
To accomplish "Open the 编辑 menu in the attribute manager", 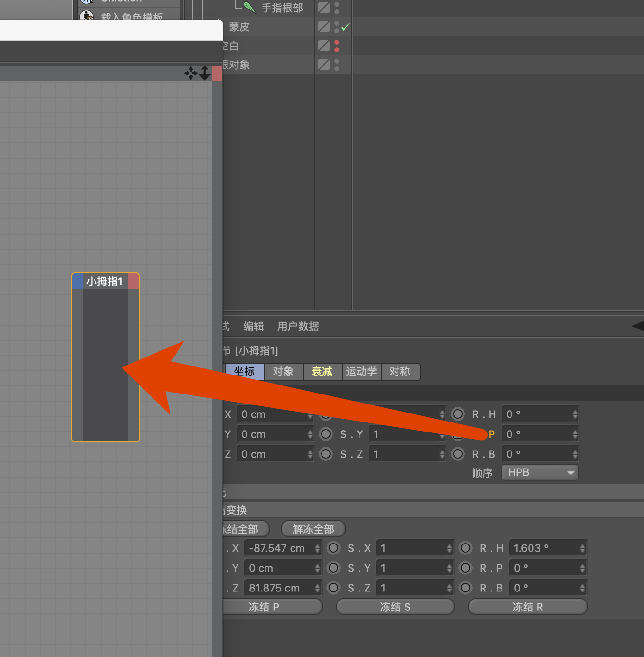I will pos(254,327).
